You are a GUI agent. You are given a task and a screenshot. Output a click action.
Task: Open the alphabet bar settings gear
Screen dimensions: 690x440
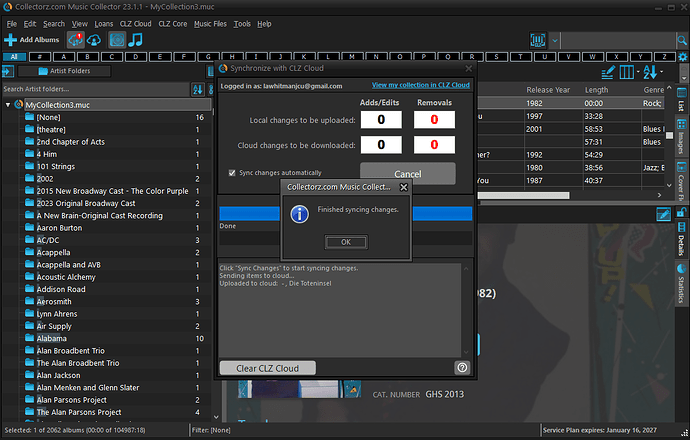point(683,57)
